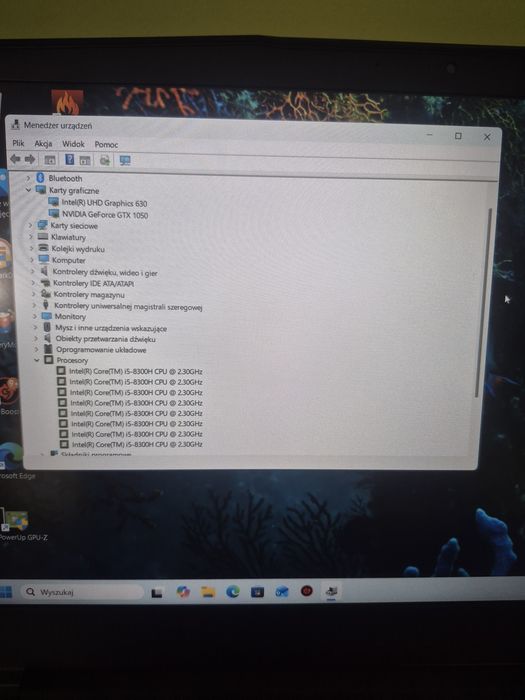The height and width of the screenshot is (700, 525).
Task: Select the Oprogramowanie układowe label
Action: tap(101, 350)
